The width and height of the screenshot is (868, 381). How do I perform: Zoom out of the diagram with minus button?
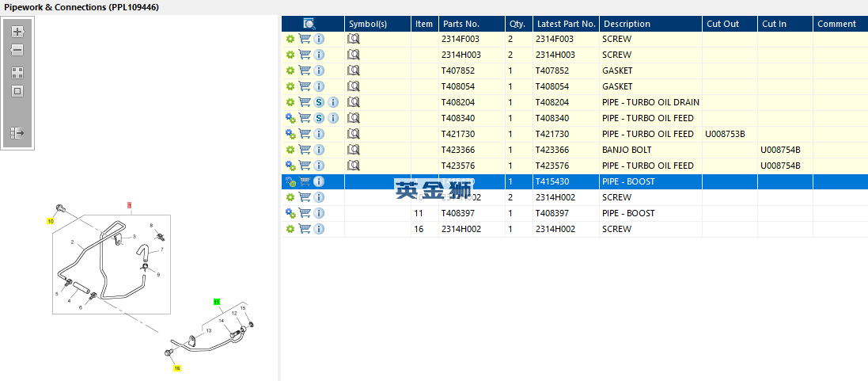(17, 50)
